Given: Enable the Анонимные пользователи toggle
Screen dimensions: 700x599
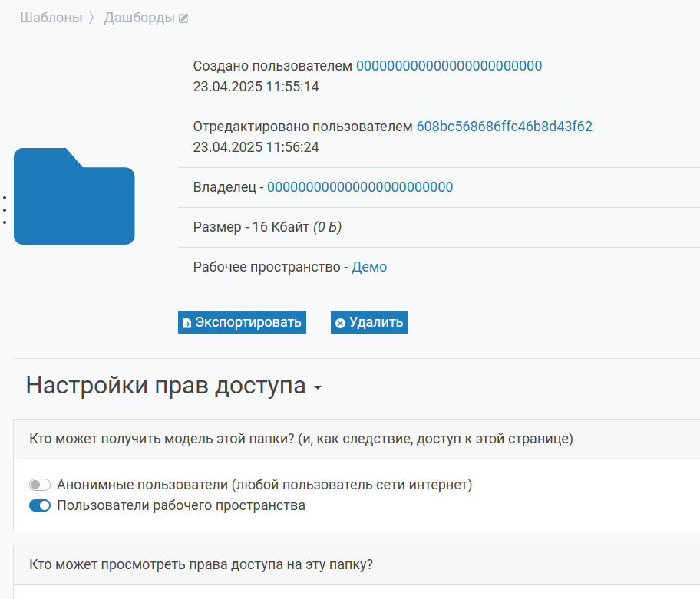Looking at the screenshot, I should pos(40,485).
